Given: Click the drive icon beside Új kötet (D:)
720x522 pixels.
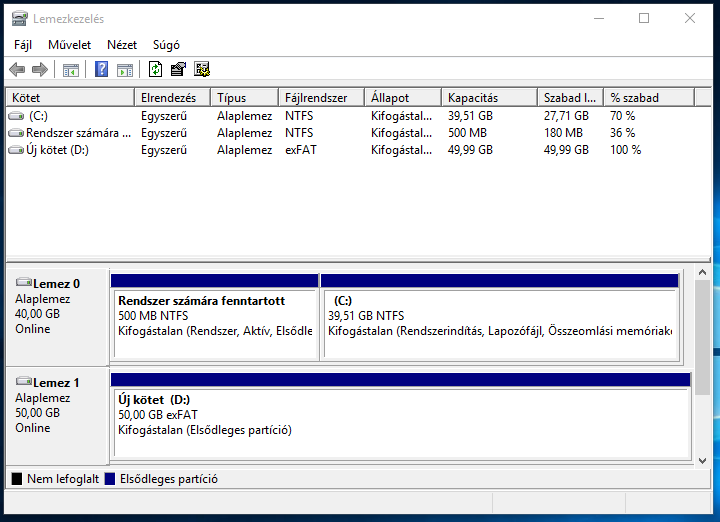Looking at the screenshot, I should [16, 150].
